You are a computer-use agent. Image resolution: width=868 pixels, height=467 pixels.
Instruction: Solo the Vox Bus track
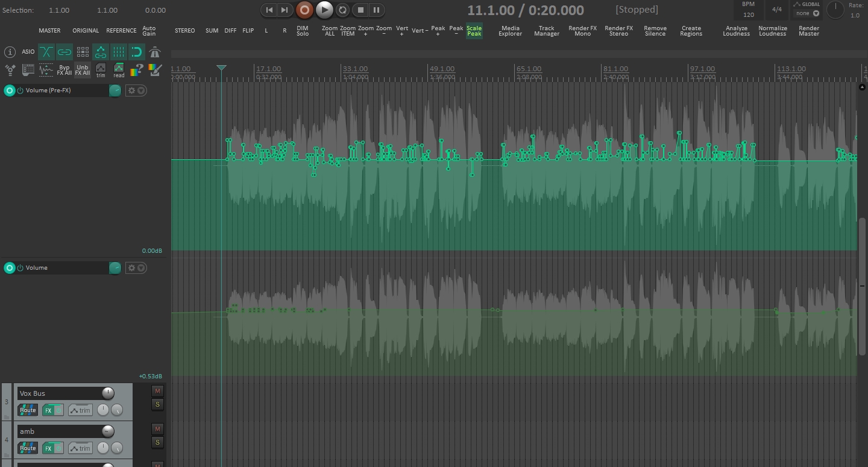pos(157,404)
